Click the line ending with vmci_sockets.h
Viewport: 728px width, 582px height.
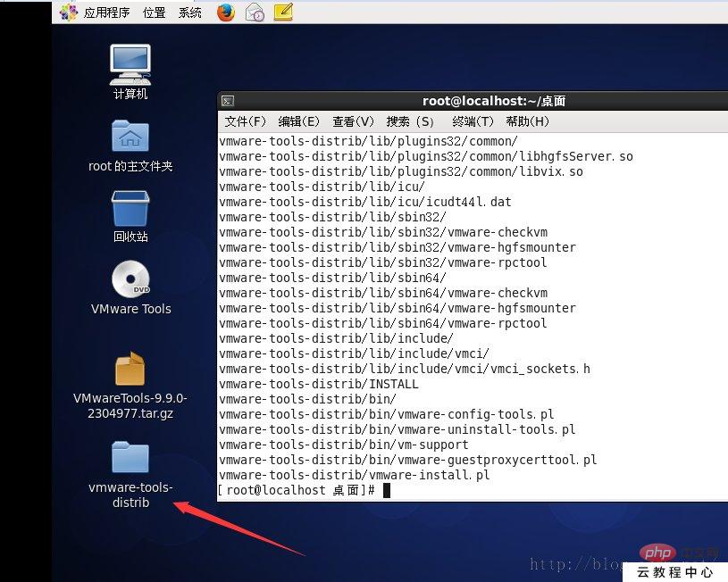[x=405, y=369]
